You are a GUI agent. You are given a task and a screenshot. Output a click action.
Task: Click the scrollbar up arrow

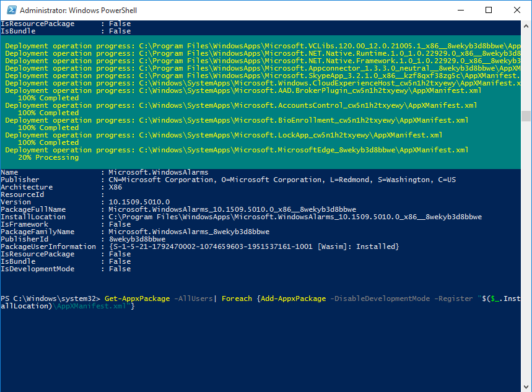click(x=526, y=26)
